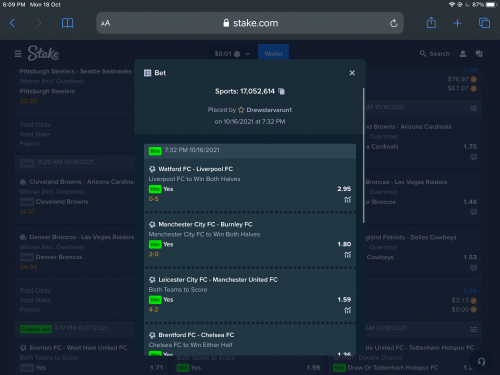The height and width of the screenshot is (375, 500).
Task: Open Denver Broncos - Las Vegas Raiders match on left
Action: click(x=82, y=237)
